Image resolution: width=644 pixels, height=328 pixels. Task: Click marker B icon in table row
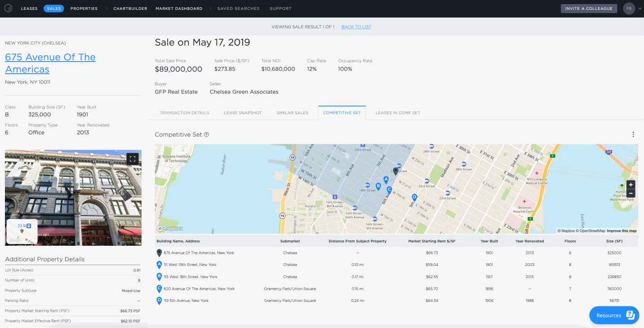coord(159,277)
